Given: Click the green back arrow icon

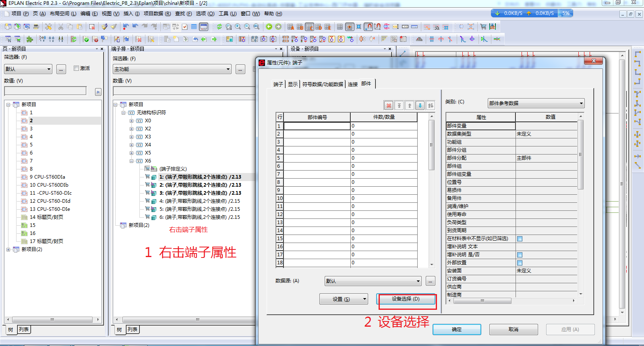Looking at the screenshot, I should click(x=269, y=27).
